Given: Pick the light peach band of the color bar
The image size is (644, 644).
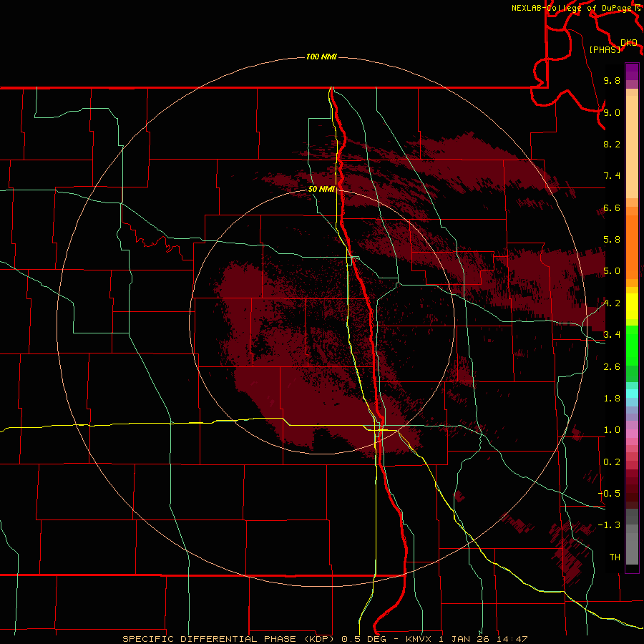Looking at the screenshot, I should pos(632,147).
